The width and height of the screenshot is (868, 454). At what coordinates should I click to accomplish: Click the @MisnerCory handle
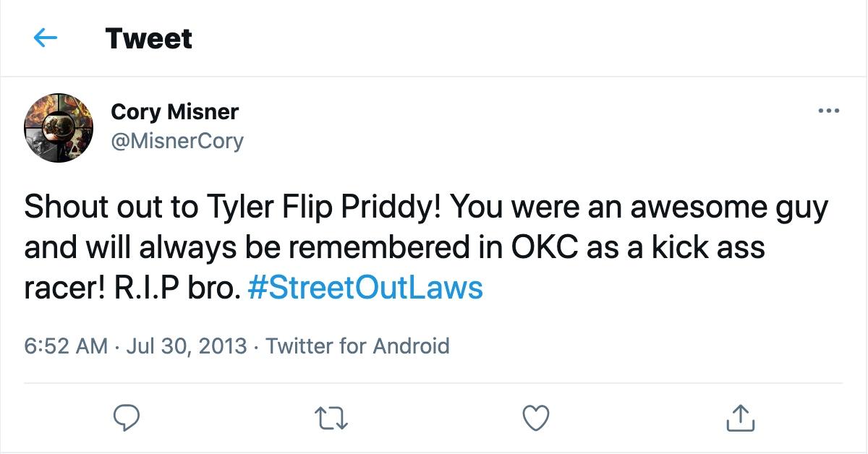tap(177, 141)
